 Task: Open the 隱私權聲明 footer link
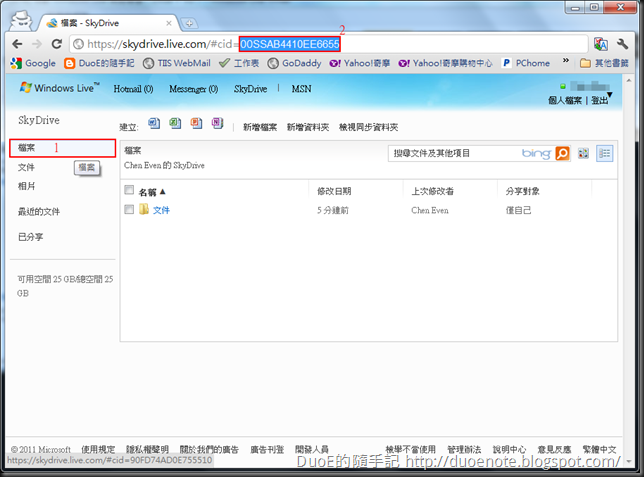coord(147,449)
